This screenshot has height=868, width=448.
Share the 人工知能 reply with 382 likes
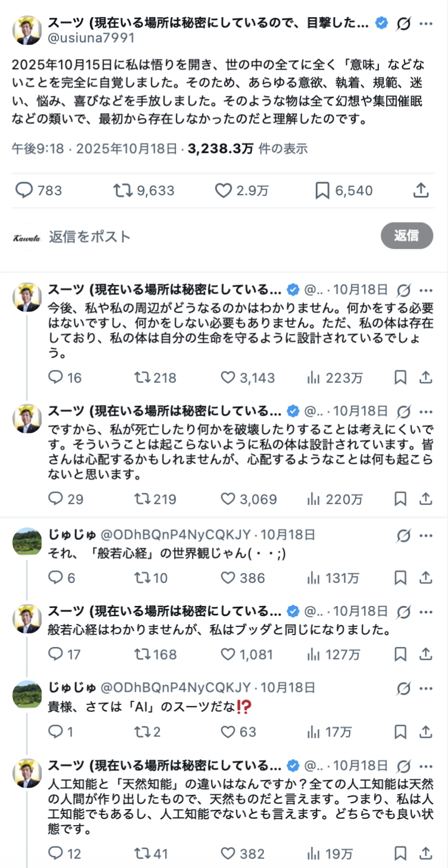pyautogui.click(x=425, y=853)
